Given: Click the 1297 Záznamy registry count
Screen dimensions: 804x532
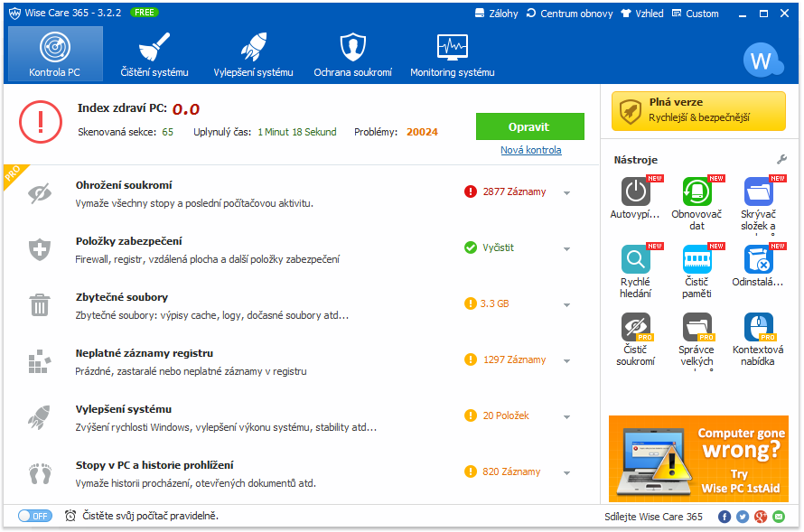Looking at the screenshot, I should pos(514,359).
